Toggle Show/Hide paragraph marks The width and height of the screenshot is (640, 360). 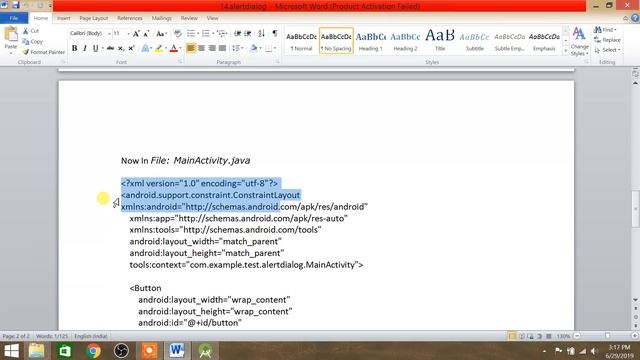[x=275, y=33]
